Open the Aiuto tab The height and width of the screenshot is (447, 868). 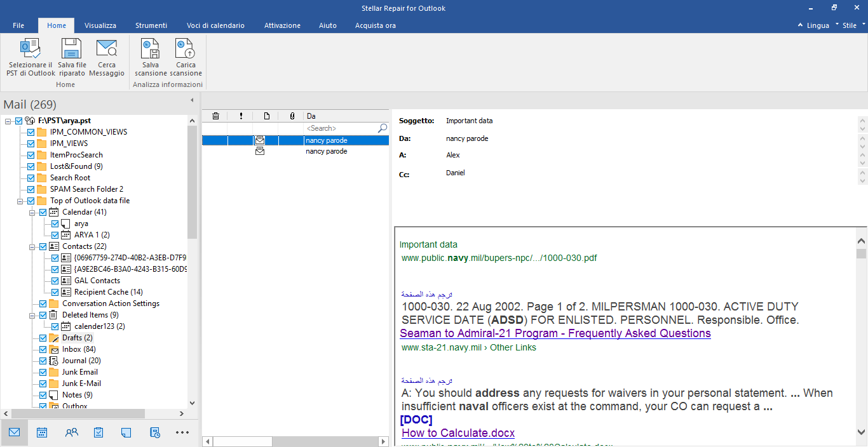[x=328, y=25]
